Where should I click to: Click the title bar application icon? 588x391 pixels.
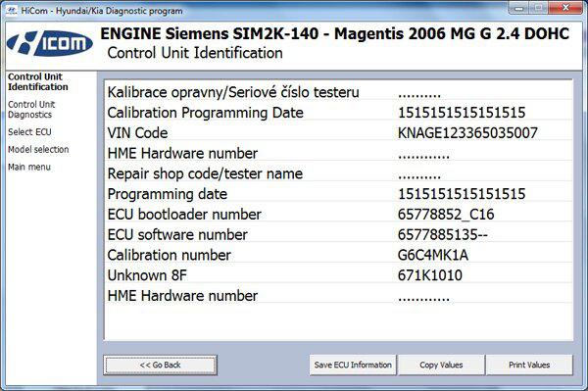pyautogui.click(x=11, y=11)
